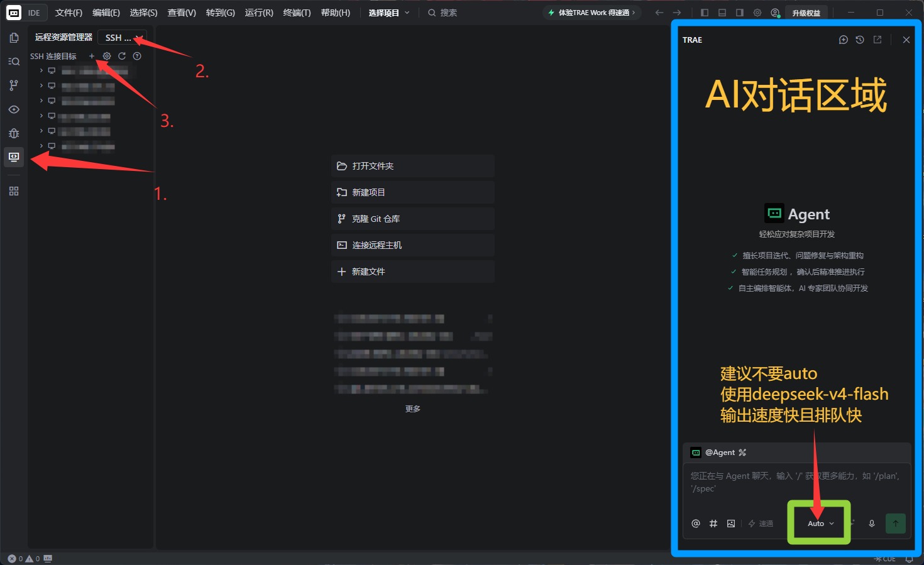Pop out the TRAE chat panel
Screen dimensions: 924x565
pyautogui.click(x=877, y=40)
